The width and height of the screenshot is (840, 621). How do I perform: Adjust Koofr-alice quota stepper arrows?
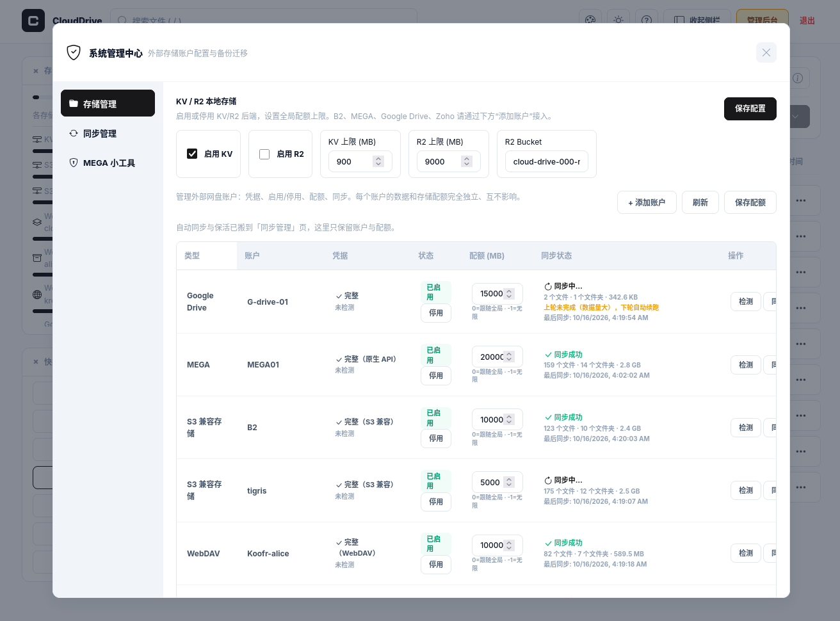point(509,545)
